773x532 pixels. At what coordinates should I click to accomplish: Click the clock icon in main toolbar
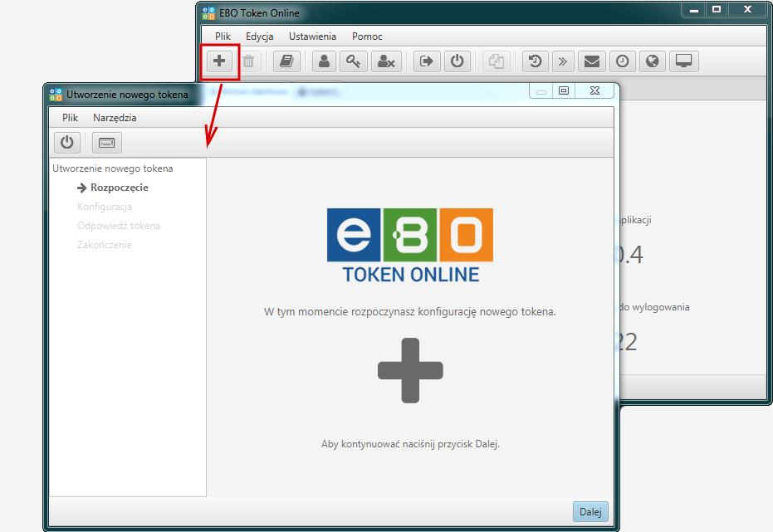pyautogui.click(x=623, y=61)
